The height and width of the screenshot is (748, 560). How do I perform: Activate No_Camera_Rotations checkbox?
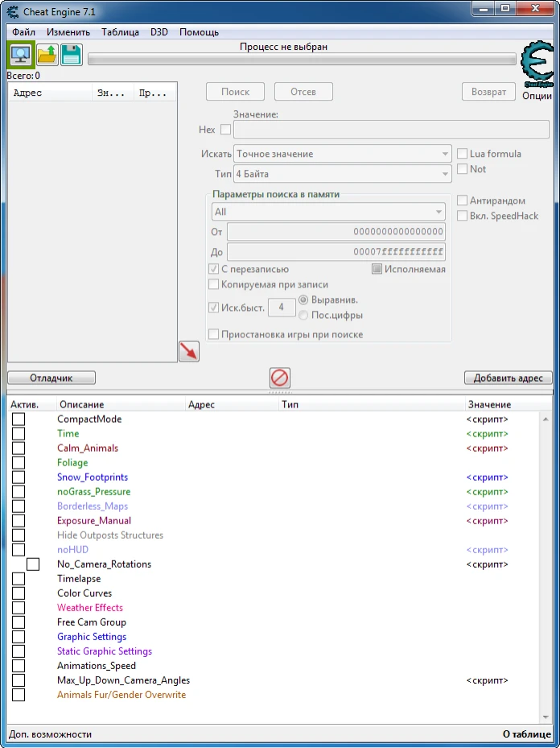coord(33,564)
